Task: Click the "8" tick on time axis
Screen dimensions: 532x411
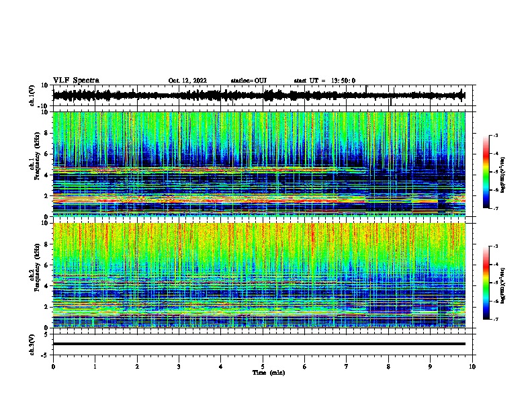Action: (x=388, y=367)
